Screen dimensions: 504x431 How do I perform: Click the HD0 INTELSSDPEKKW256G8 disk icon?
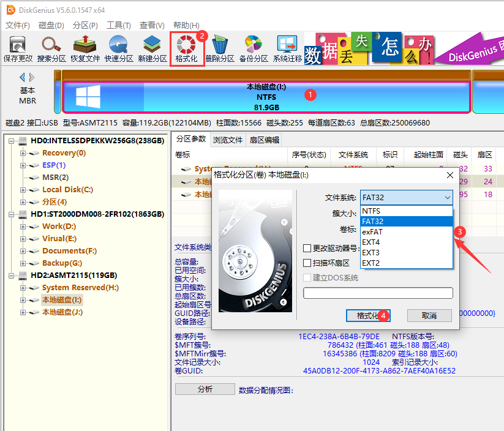[23, 140]
